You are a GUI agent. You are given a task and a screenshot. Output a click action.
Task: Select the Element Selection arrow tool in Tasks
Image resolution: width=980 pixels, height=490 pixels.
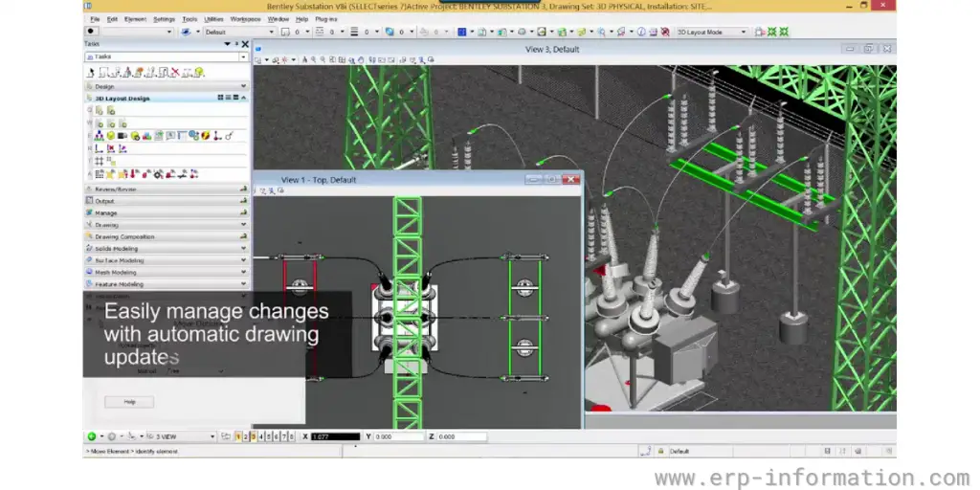point(91,73)
